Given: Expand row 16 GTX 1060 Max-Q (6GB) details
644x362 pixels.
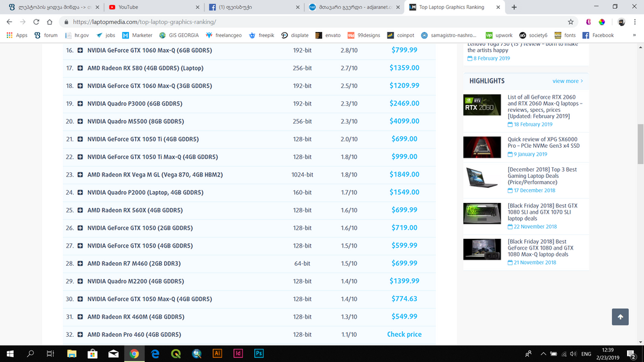Looking at the screenshot, I should [80, 50].
